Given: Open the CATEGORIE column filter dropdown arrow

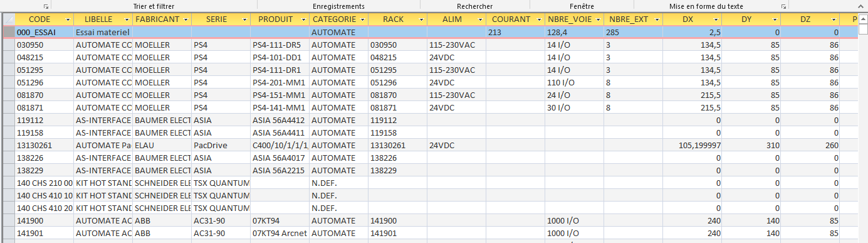Looking at the screenshot, I should 361,19.
